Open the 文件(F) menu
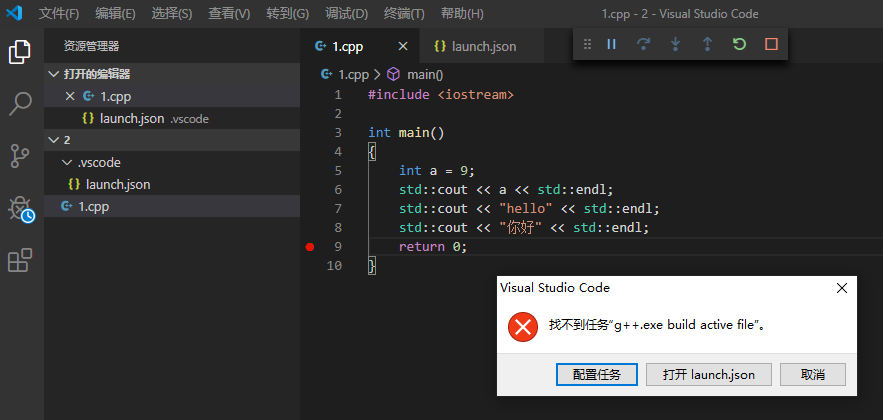The height and width of the screenshot is (420, 883). [x=59, y=14]
